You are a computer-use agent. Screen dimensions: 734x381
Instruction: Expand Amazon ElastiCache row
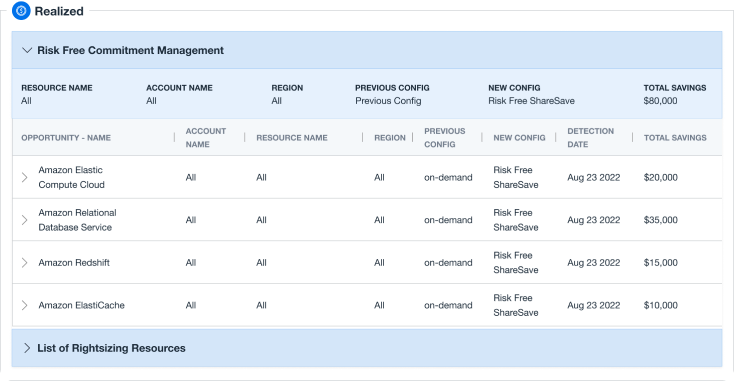(x=24, y=305)
